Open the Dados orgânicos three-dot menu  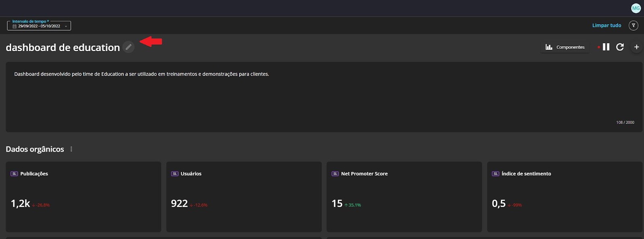click(x=71, y=149)
